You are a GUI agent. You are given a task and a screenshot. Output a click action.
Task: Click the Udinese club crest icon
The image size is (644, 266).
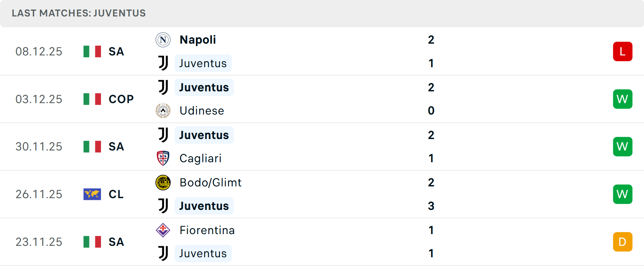[x=163, y=110]
